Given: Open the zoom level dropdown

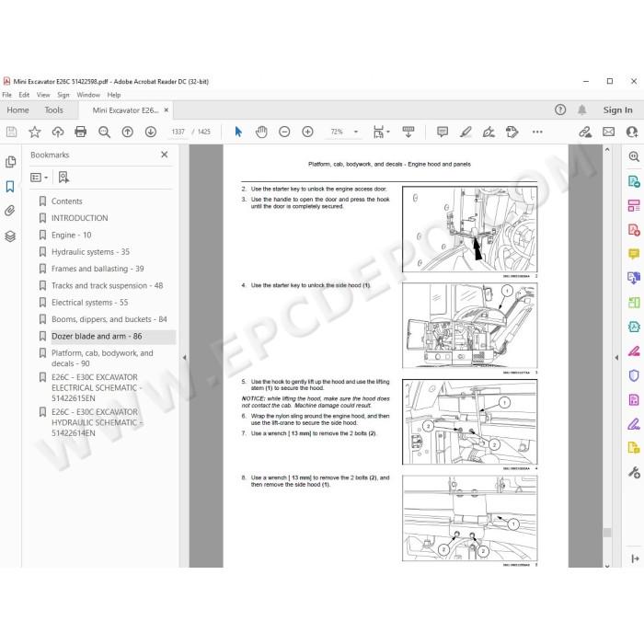Looking at the screenshot, I should (356, 132).
